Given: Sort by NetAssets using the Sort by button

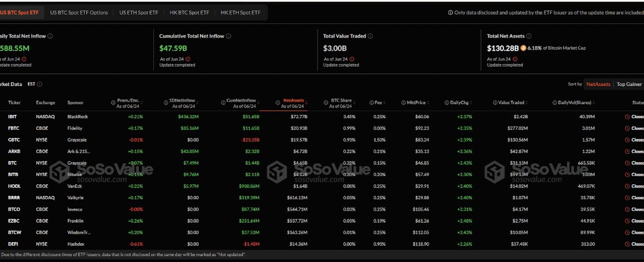Looking at the screenshot, I should coord(597,84).
